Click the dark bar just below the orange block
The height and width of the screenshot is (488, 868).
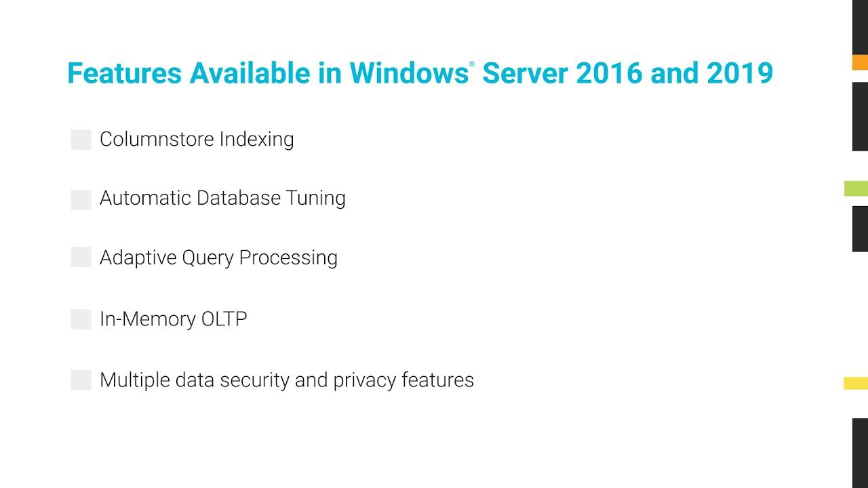click(860, 117)
